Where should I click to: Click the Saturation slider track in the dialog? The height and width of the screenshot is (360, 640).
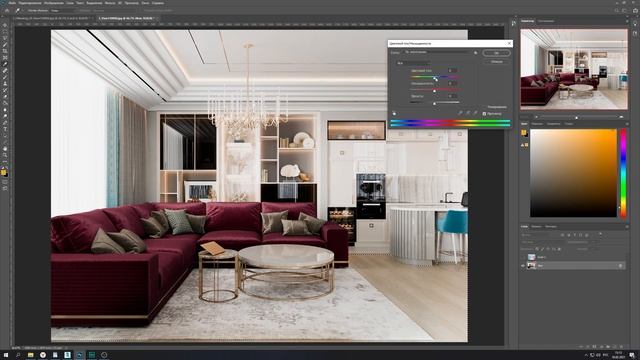(435, 90)
